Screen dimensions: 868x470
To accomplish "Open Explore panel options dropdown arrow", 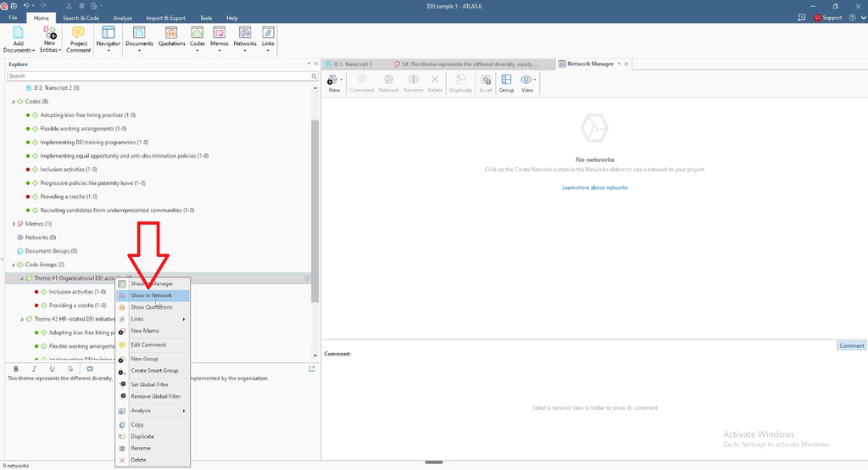I will tap(309, 64).
